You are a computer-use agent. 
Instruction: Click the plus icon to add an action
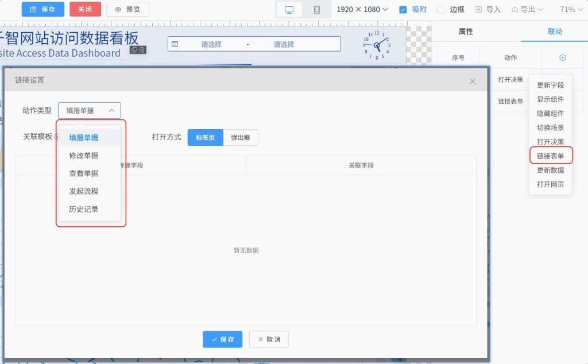pos(563,58)
